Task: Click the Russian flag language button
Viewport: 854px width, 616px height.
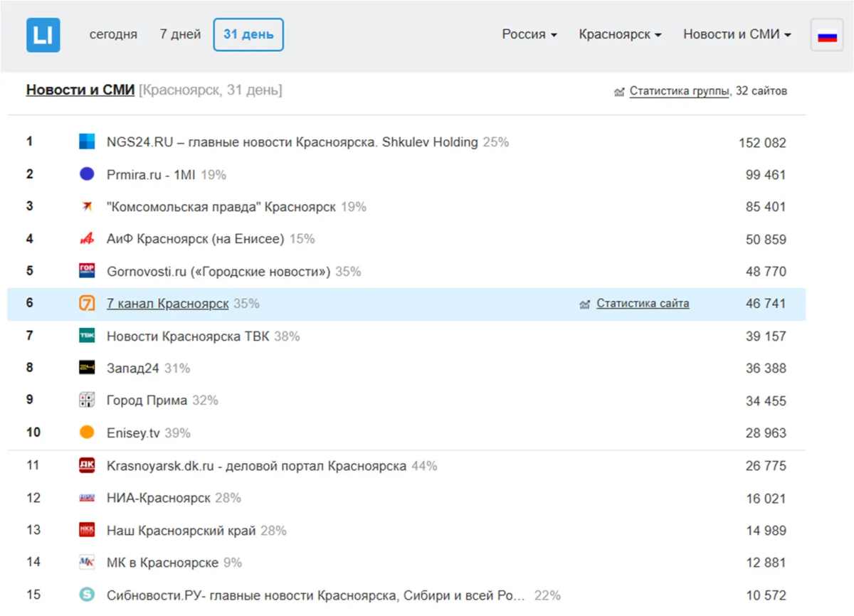Action: pos(826,35)
